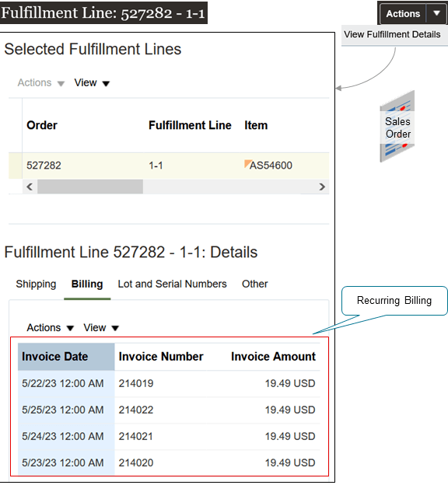This screenshot has width=448, height=485.
Task: Click the Selected Fulfillment Lines heading
Action: click(93, 49)
